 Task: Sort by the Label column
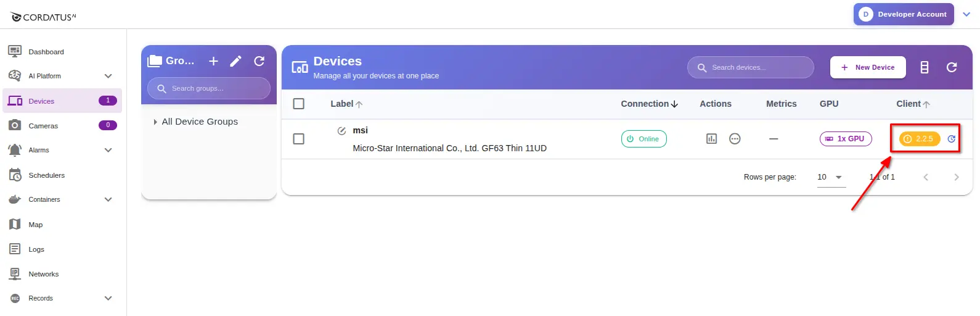pyautogui.click(x=346, y=104)
